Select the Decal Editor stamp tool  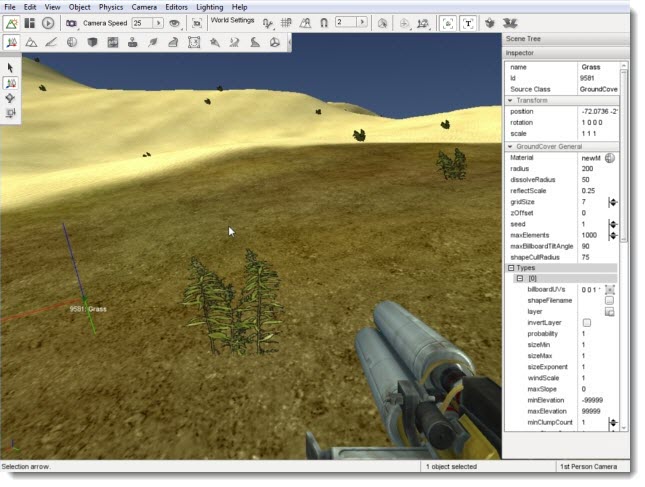click(x=132, y=42)
